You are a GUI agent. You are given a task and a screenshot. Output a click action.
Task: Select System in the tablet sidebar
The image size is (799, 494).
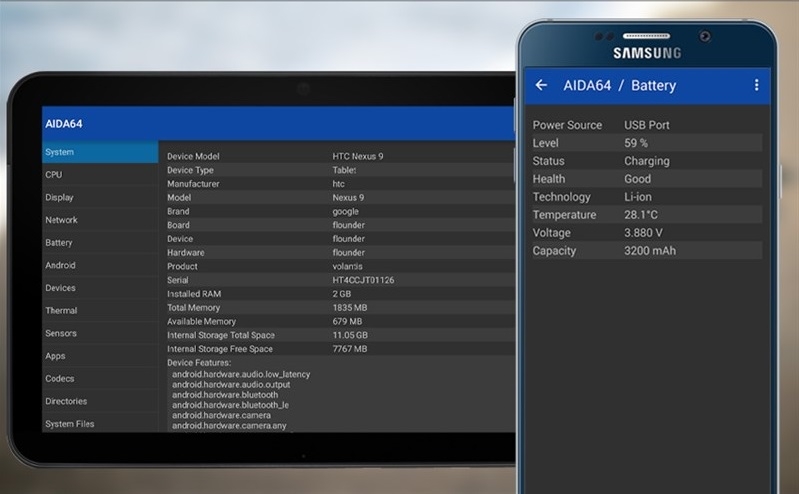point(100,152)
